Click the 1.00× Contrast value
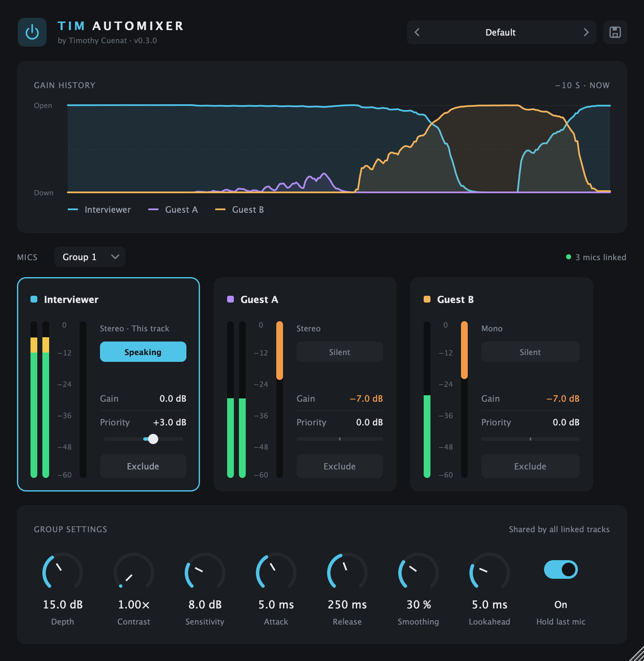The width and height of the screenshot is (644, 661). pyautogui.click(x=134, y=605)
